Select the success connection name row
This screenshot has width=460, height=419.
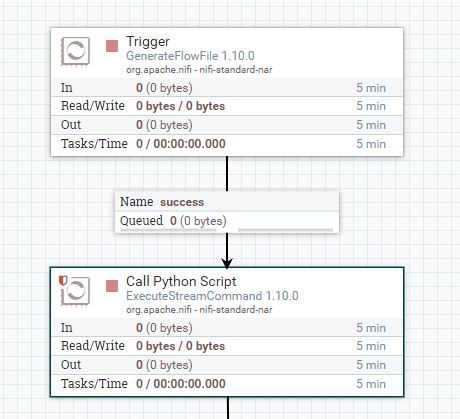pos(227,202)
